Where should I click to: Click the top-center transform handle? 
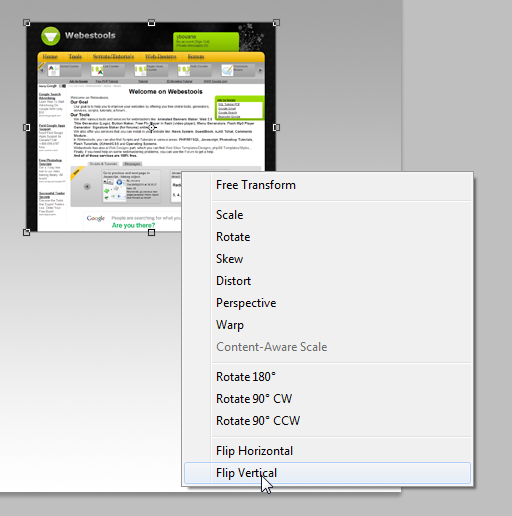coord(151,23)
